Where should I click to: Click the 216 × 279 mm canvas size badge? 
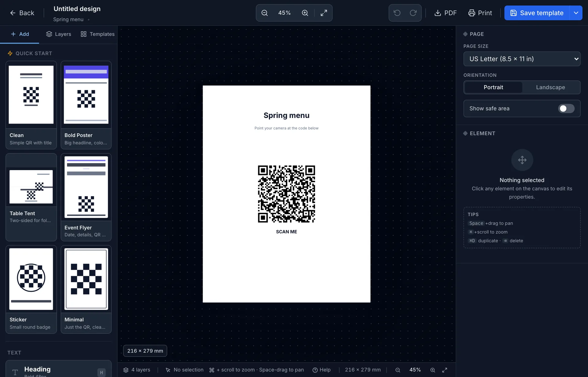coord(145,351)
